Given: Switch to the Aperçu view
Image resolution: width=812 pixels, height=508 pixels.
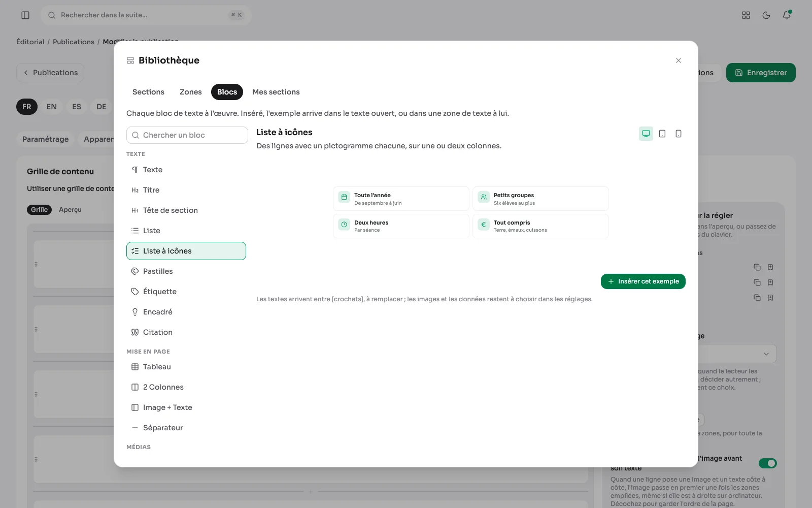Looking at the screenshot, I should click(x=70, y=210).
